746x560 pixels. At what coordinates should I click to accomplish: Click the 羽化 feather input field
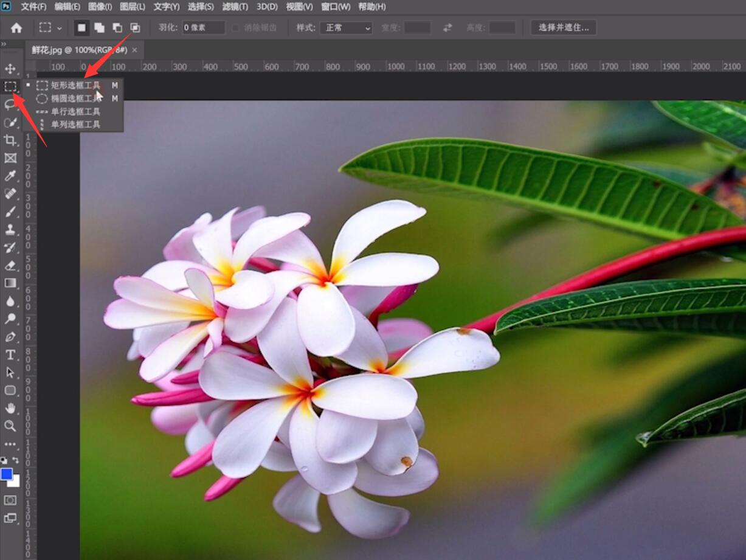[204, 28]
